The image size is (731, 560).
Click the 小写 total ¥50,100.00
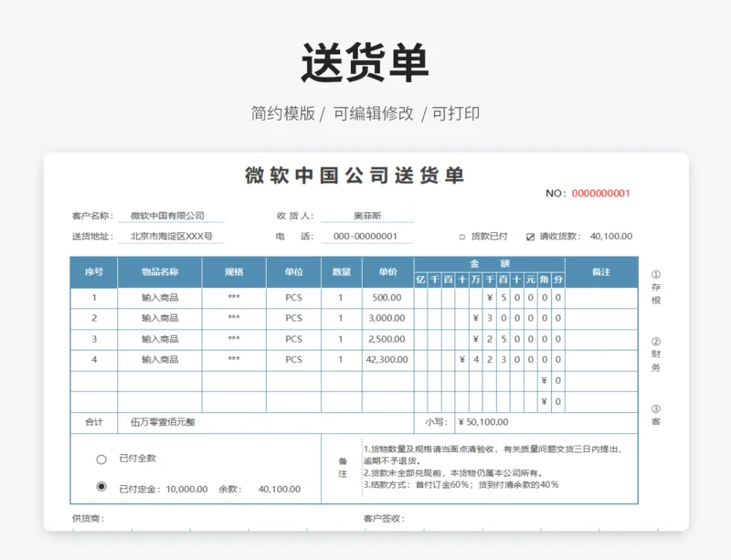pyautogui.click(x=483, y=422)
